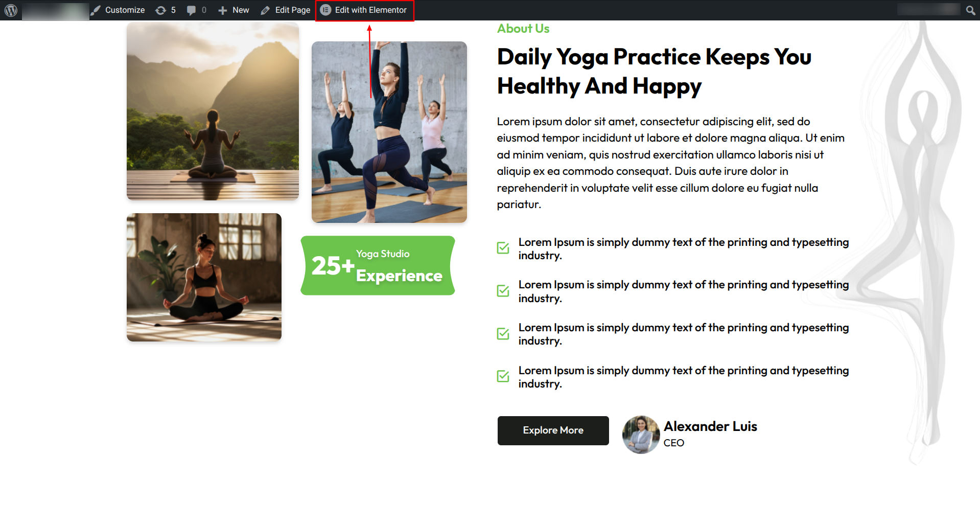Image resolution: width=980 pixels, height=524 pixels.
Task: Open the WordPress logo menu
Action: [x=11, y=10]
